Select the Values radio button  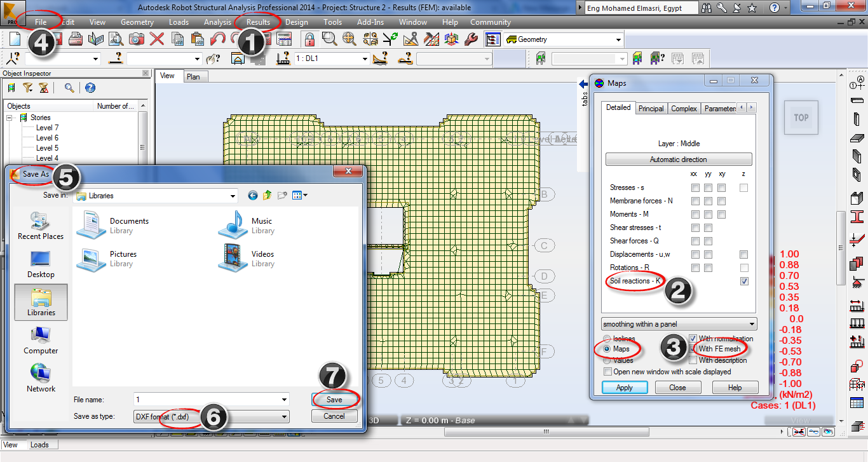(x=607, y=360)
